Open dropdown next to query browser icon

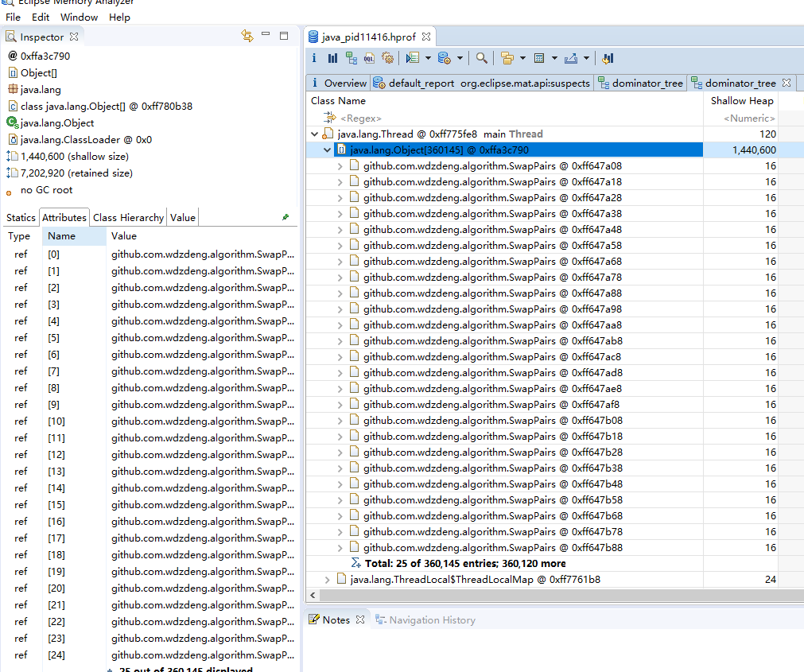(460, 58)
